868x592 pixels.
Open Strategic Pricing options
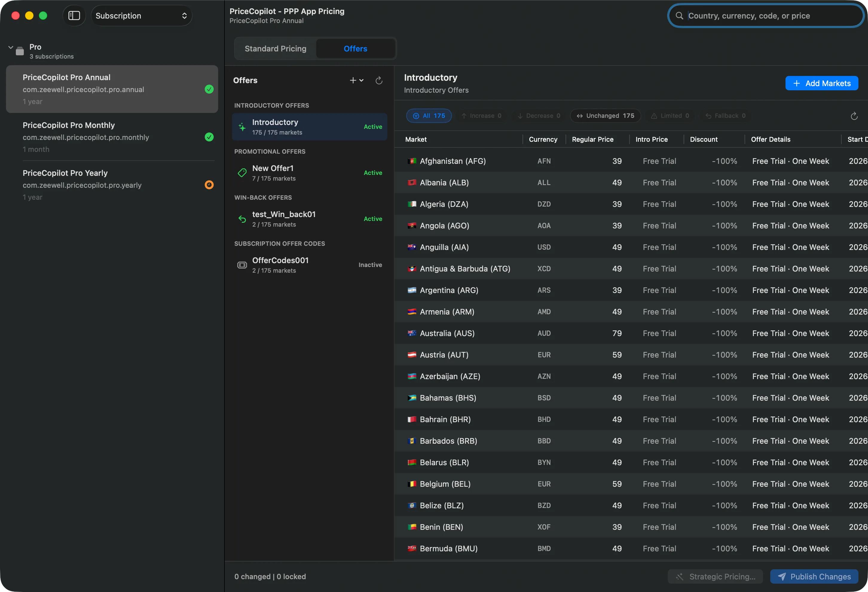pyautogui.click(x=716, y=577)
